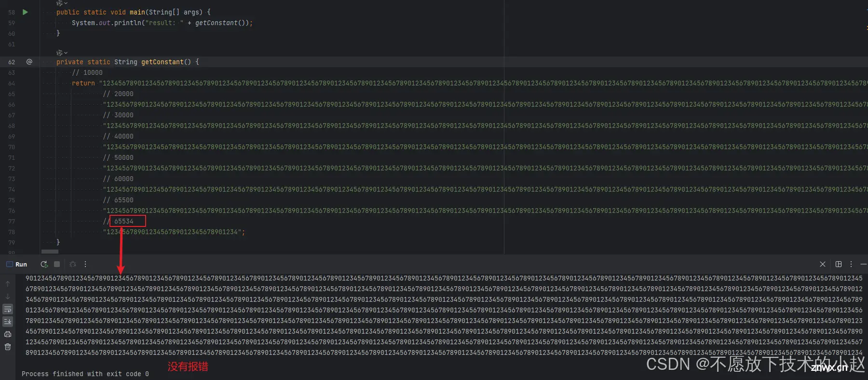868x380 pixels.
Task: Rerun the program in Run panel
Action: (x=44, y=264)
